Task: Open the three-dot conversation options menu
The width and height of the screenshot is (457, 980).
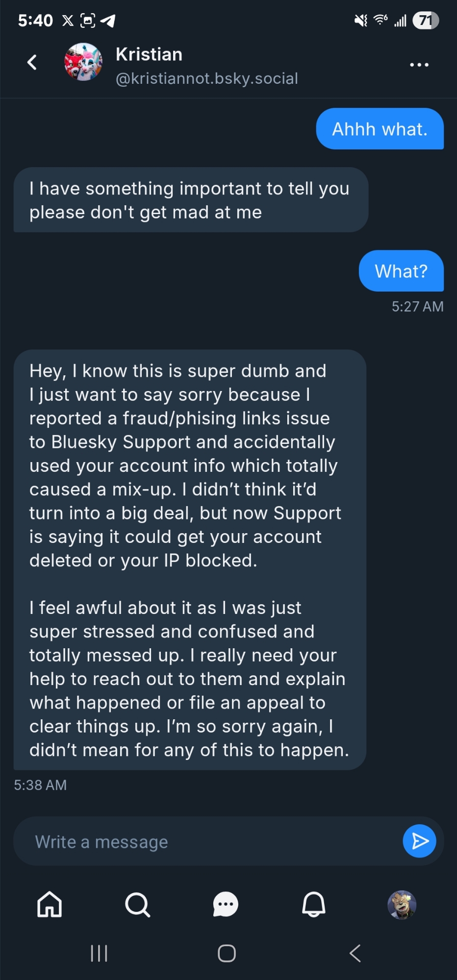Action: point(419,65)
